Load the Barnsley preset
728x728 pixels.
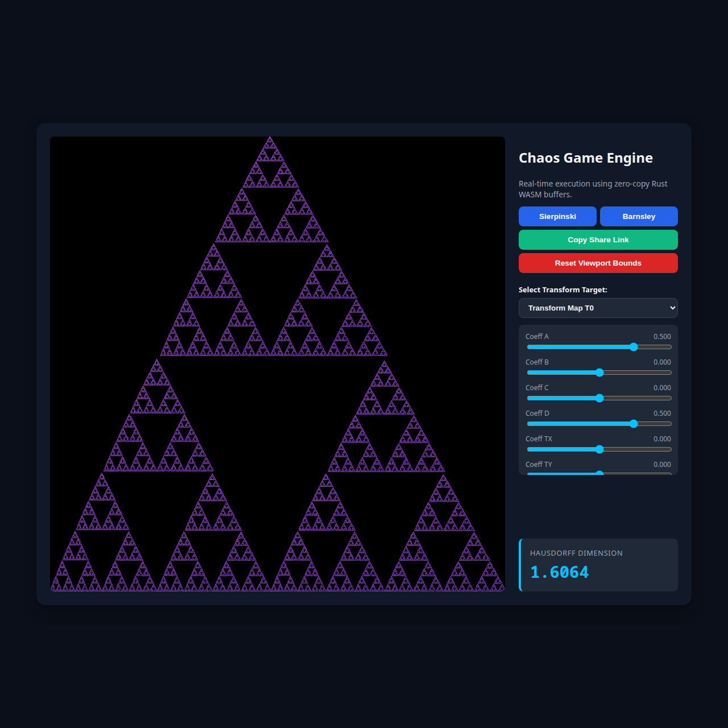pos(639,216)
